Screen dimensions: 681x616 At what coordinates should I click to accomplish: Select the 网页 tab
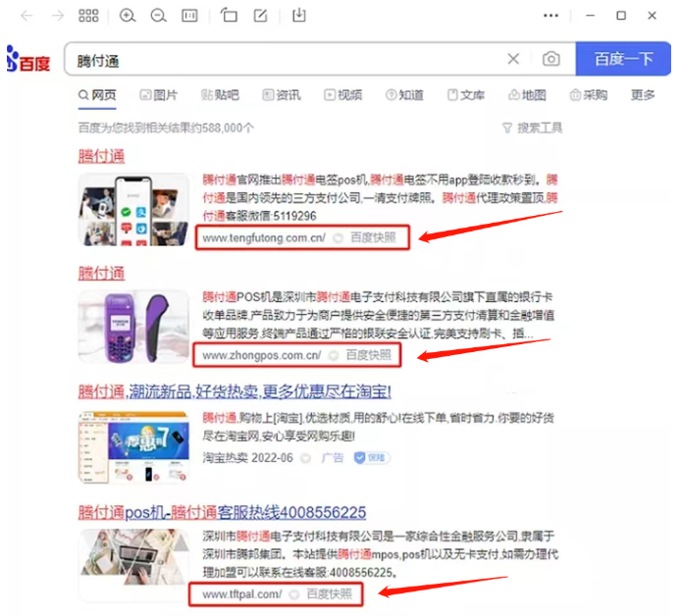(x=97, y=95)
